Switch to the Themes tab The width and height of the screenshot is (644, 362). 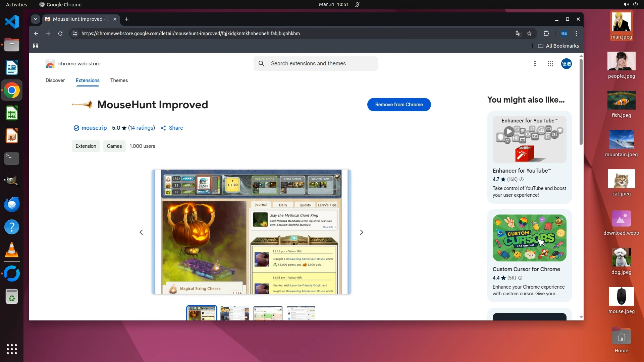119,80
